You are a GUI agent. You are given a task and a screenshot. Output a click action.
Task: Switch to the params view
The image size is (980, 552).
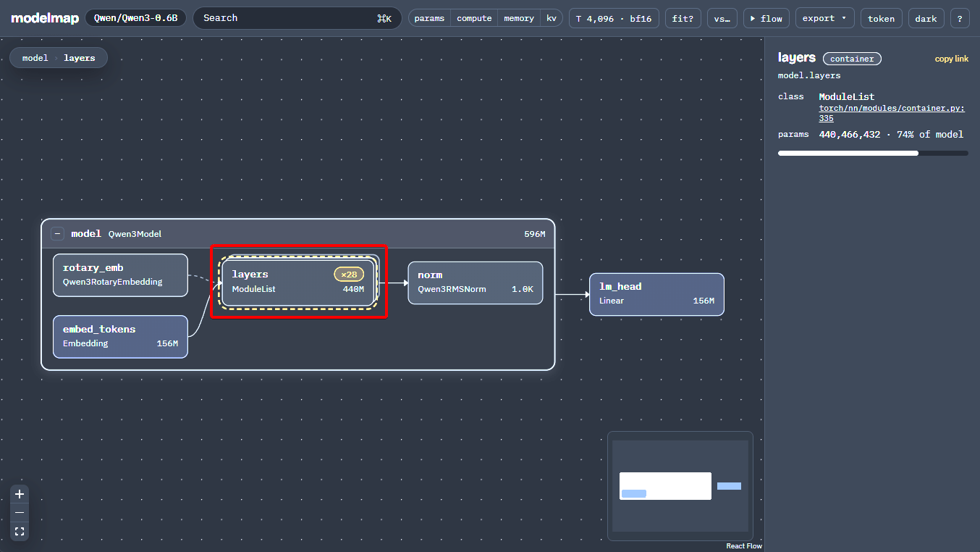[x=430, y=18]
